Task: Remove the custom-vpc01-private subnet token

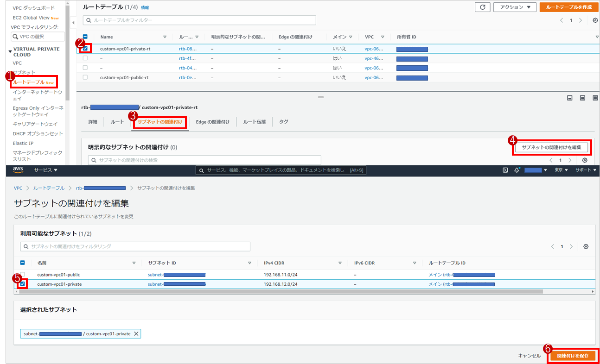Action: [136, 334]
